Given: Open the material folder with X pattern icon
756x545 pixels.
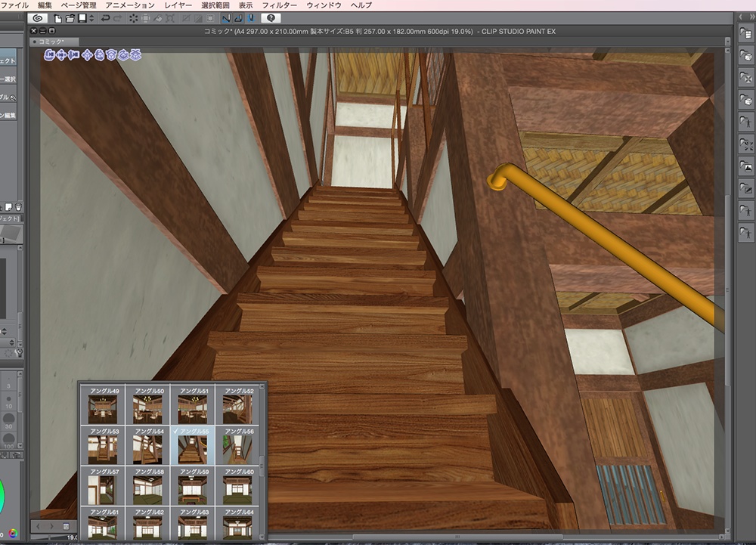Looking at the screenshot, I should [x=746, y=78].
